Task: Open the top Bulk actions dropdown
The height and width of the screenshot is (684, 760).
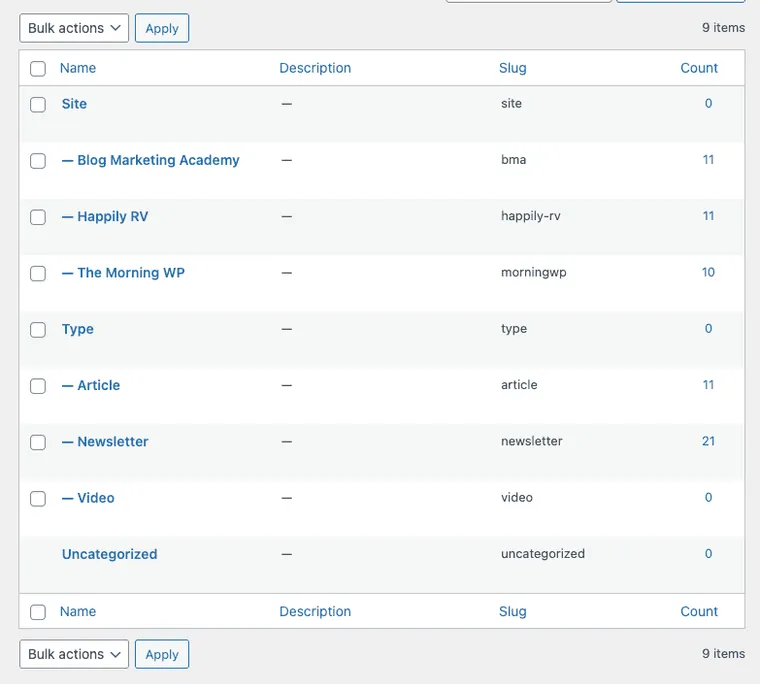Action: pyautogui.click(x=74, y=28)
